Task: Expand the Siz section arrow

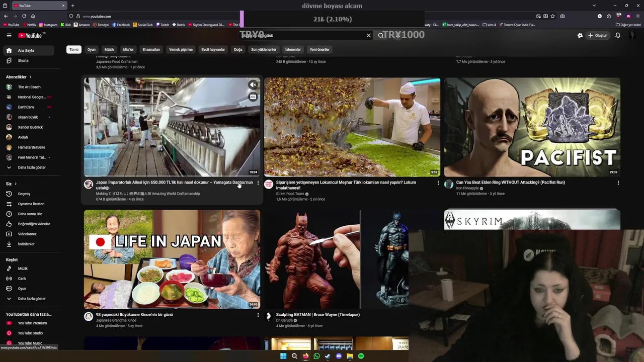Action: 16,184
